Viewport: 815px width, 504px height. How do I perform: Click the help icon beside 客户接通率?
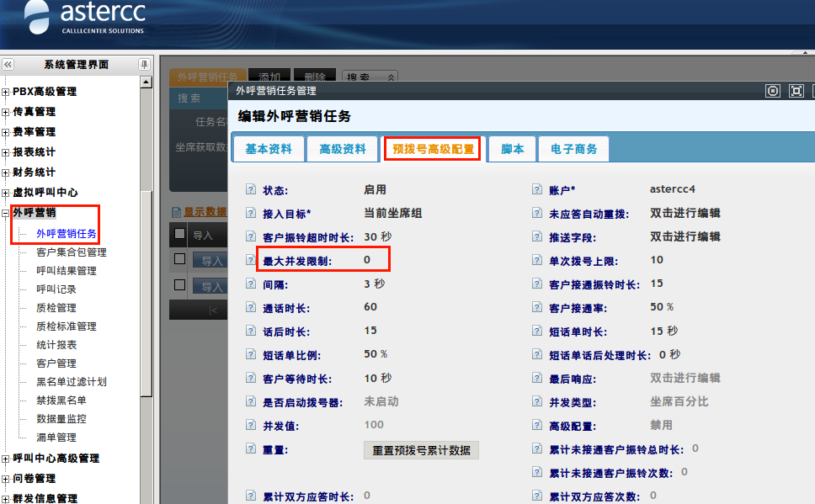point(535,308)
